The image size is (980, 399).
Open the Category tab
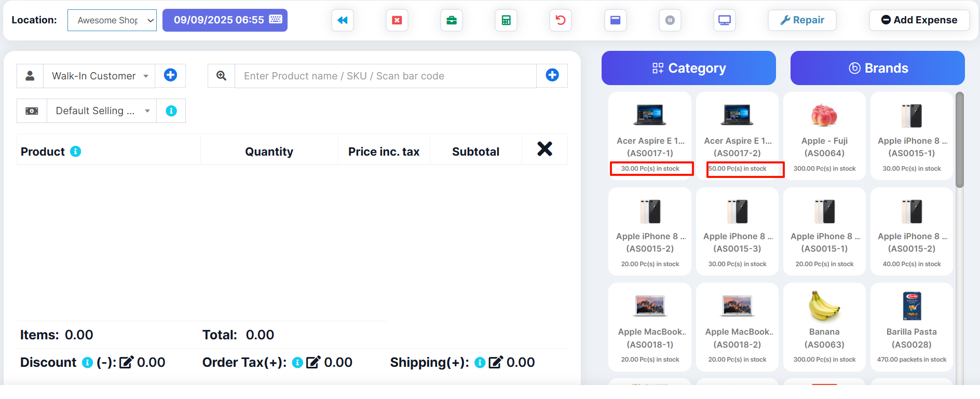point(688,68)
